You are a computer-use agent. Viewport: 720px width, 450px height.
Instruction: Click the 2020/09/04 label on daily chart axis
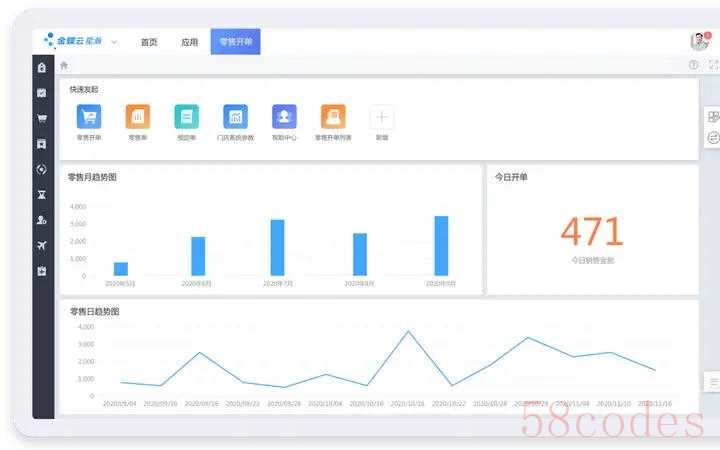120,404
